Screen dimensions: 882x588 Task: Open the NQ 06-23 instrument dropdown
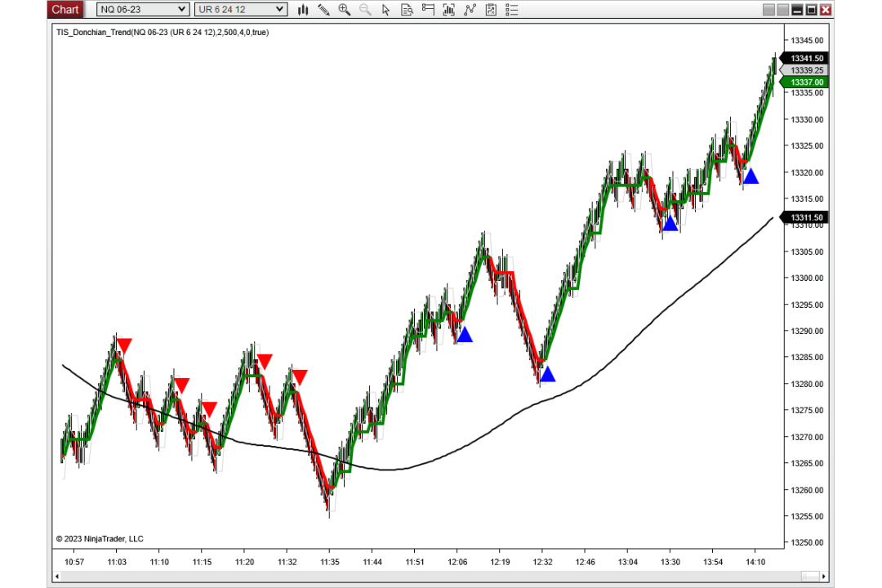142,10
